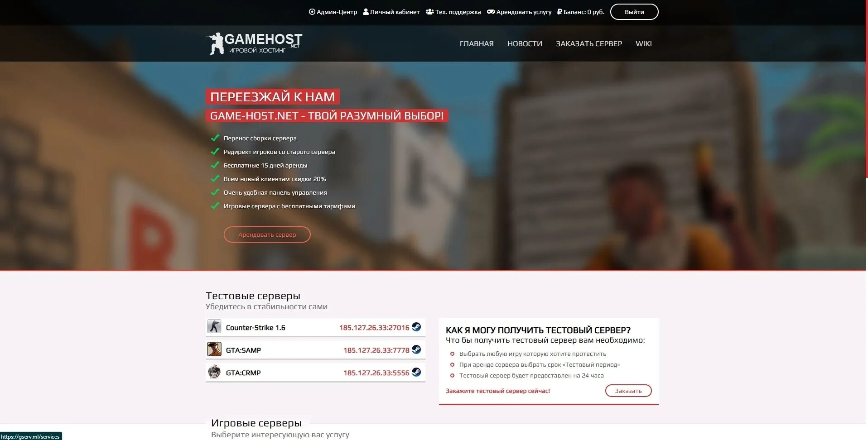The height and width of the screenshot is (440, 868).
Task: Open the WIKI menu item
Action: pos(644,43)
